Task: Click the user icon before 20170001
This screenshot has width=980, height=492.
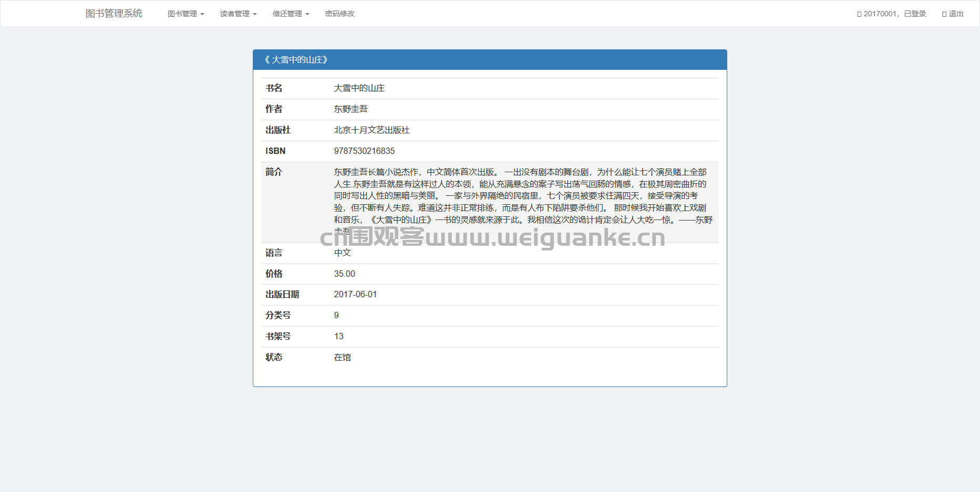Action: click(859, 14)
